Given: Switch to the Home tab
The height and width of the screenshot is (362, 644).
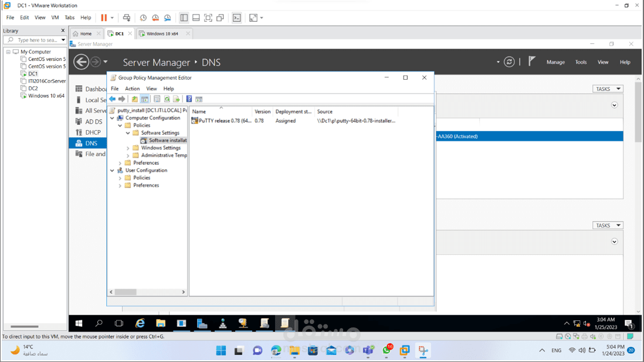Looking at the screenshot, I should pos(86,33).
